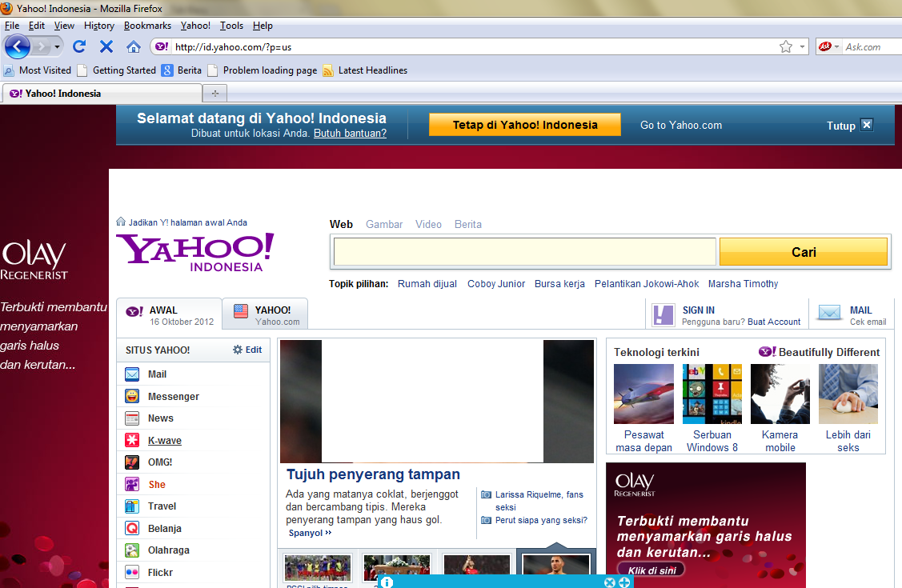Click the Edit gear in Situs Yahoo!
Viewport: 902px width, 588px height.
247,350
